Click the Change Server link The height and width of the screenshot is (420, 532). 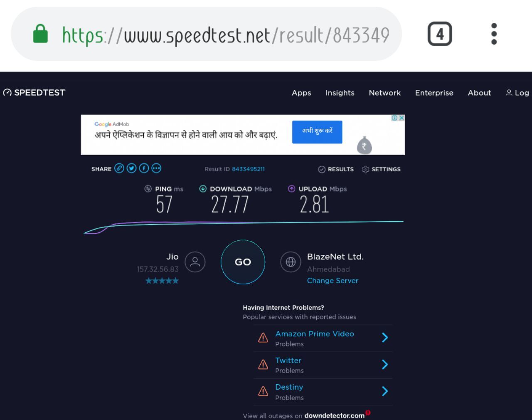(x=332, y=281)
